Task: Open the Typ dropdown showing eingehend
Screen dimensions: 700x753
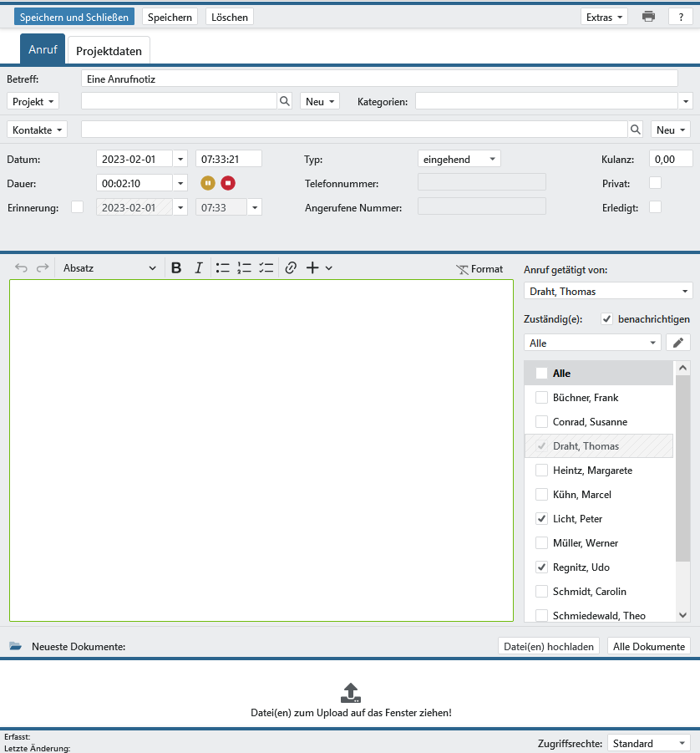Action: tap(459, 159)
